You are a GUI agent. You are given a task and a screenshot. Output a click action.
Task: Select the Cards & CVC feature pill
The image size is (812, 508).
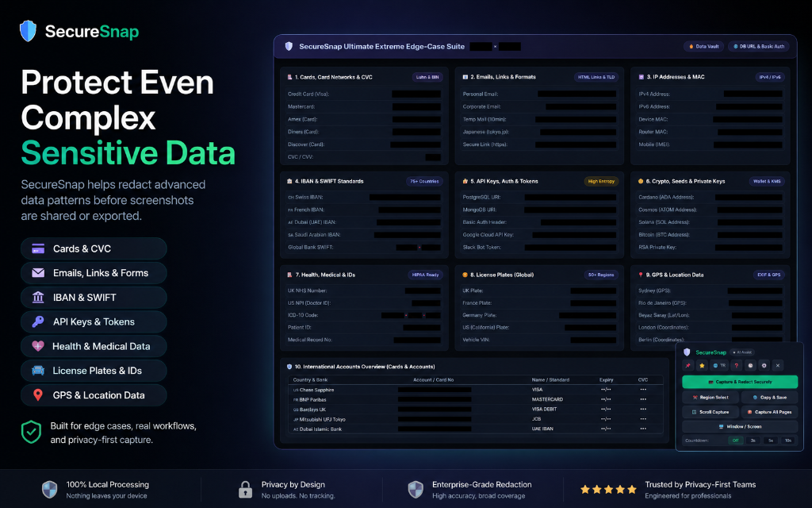(94, 248)
